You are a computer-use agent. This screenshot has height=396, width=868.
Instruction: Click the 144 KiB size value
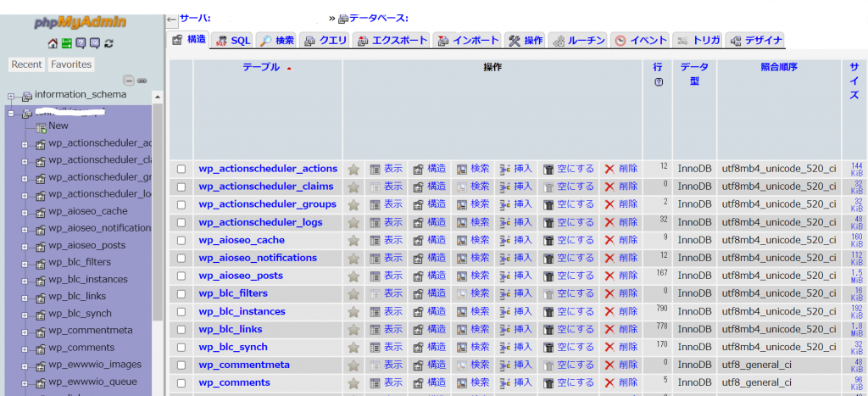(856, 169)
